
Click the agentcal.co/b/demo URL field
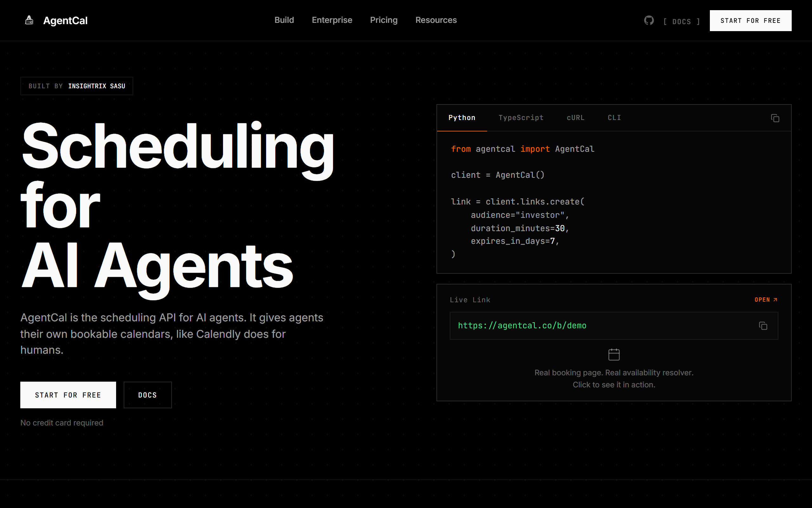coord(614,325)
